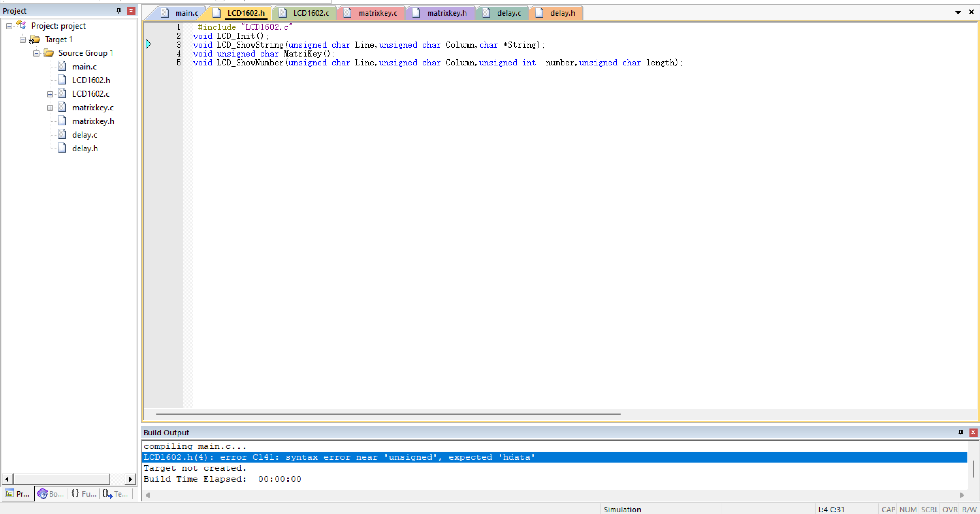This screenshot has height=514, width=980.
Task: Select LCD1602.c in the project tree
Action: tap(91, 94)
